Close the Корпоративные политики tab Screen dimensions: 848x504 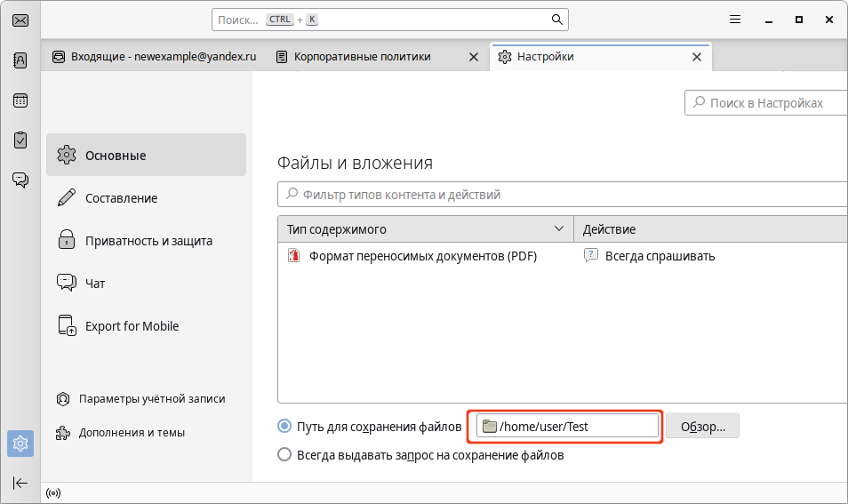click(473, 57)
